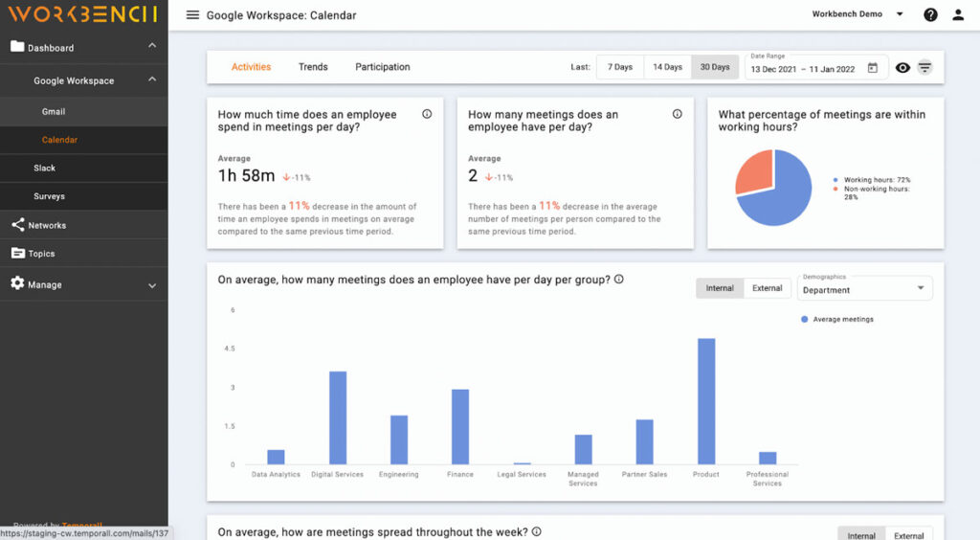Click the Manage gear icon

(x=17, y=283)
